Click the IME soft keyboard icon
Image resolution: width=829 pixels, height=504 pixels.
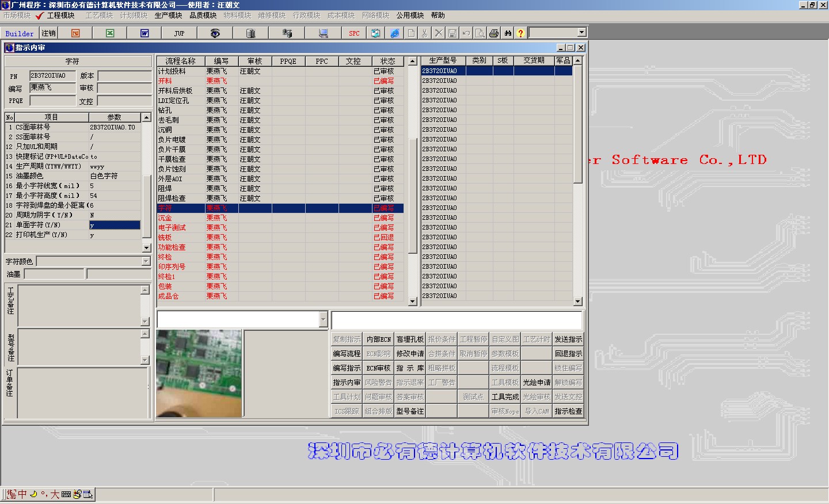tap(66, 494)
